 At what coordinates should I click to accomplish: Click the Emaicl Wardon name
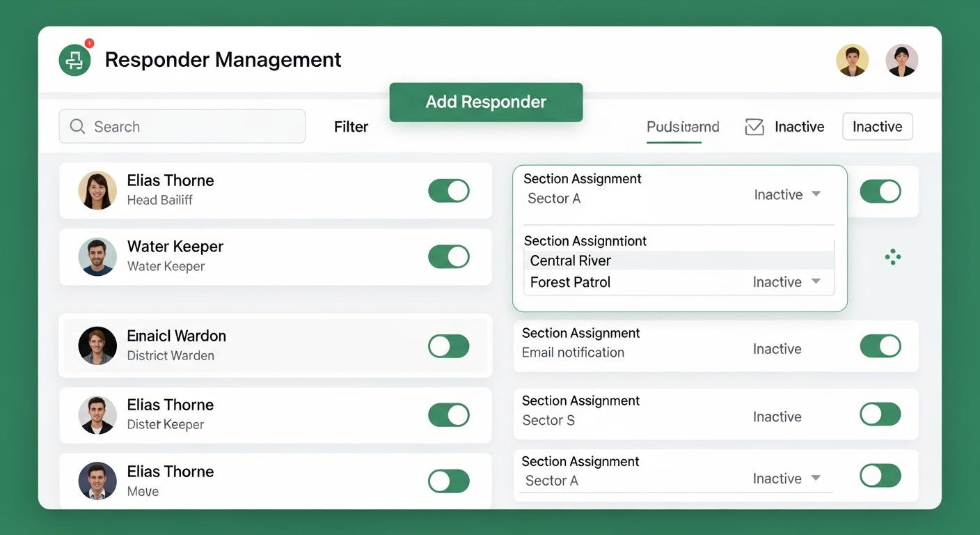pos(176,336)
